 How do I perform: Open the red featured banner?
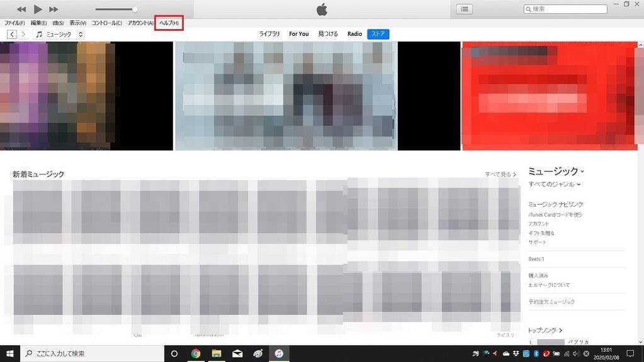click(550, 96)
